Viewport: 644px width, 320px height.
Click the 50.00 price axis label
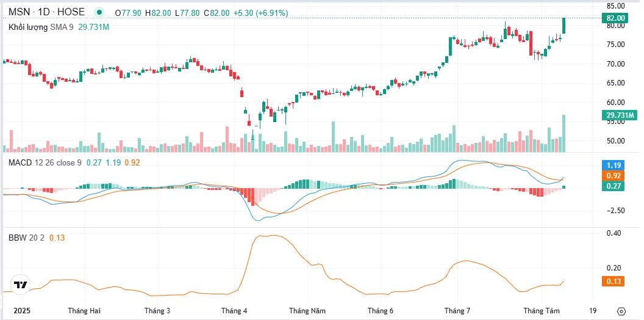click(615, 141)
